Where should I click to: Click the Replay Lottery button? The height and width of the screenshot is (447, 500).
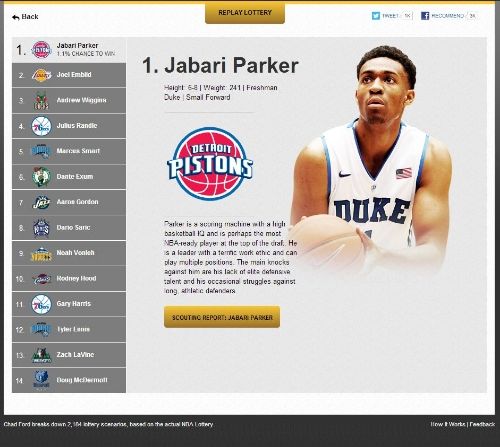tap(245, 13)
